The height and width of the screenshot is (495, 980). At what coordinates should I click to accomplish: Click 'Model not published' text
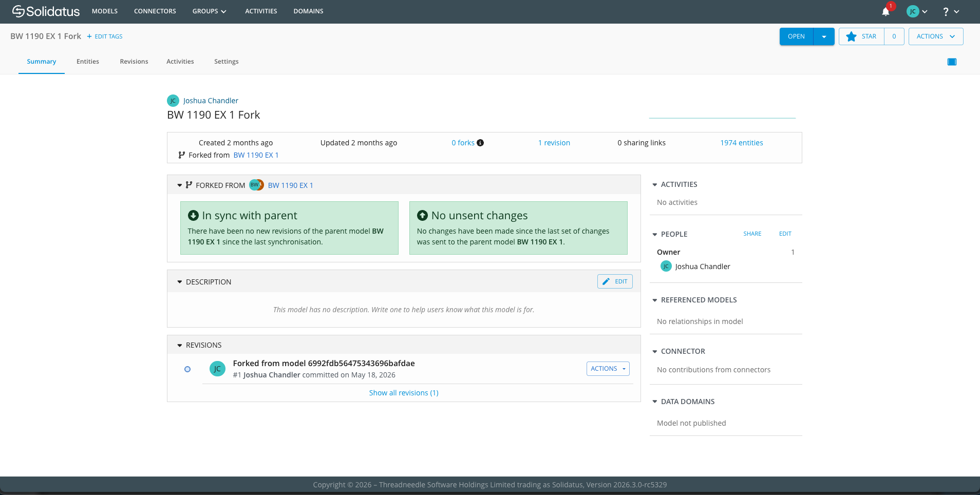[691, 423]
